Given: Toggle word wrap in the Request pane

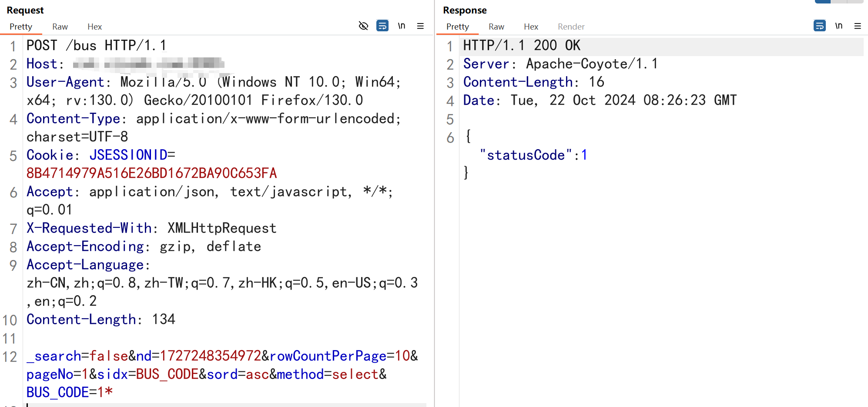Looking at the screenshot, I should [x=382, y=26].
